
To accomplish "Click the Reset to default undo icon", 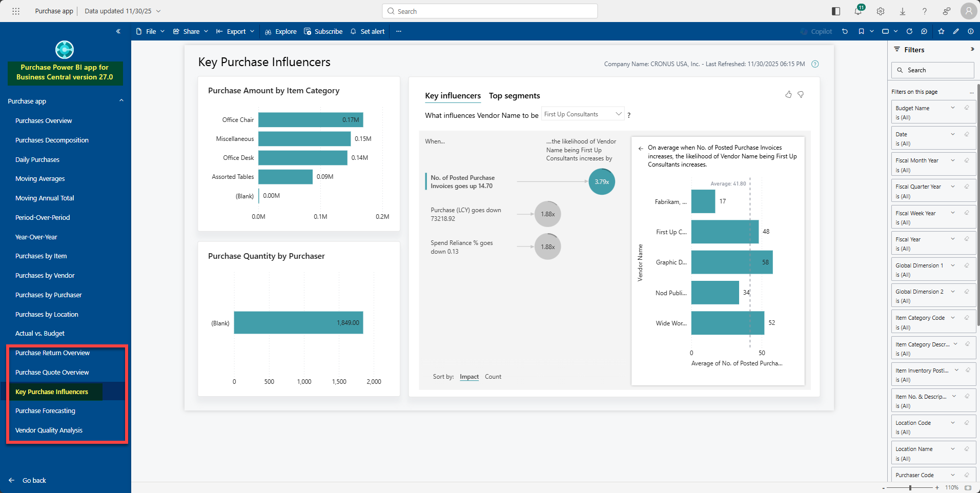I will point(845,32).
